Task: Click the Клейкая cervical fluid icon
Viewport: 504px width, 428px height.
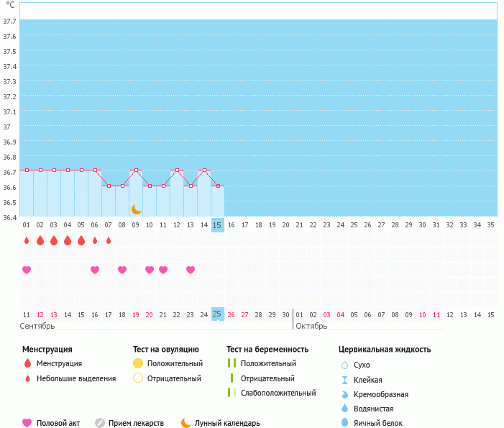Action: point(344,380)
